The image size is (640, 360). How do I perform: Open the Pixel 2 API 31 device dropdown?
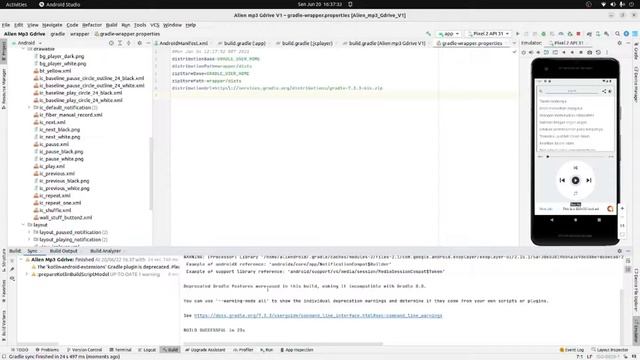488,34
